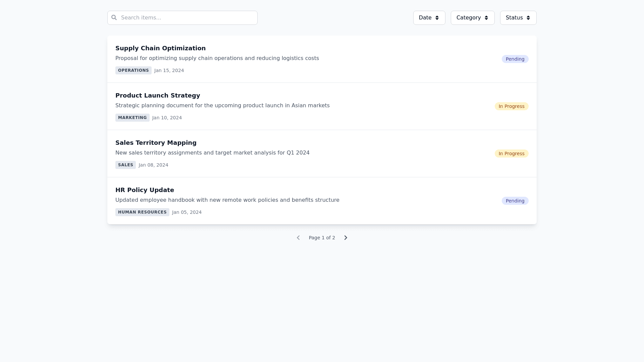Go to the next page arrow
Image resolution: width=644 pixels, height=362 pixels.
pyautogui.click(x=345, y=238)
